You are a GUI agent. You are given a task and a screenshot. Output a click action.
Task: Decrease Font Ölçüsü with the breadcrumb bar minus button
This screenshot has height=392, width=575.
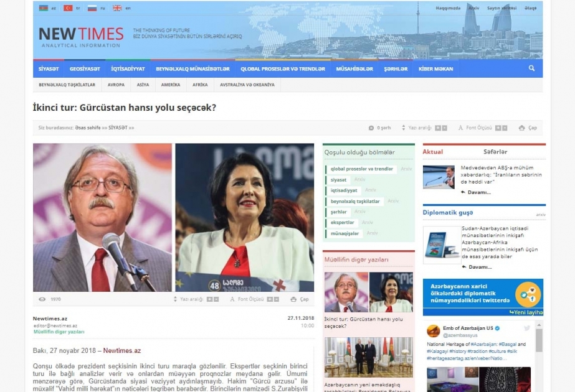pos(505,128)
